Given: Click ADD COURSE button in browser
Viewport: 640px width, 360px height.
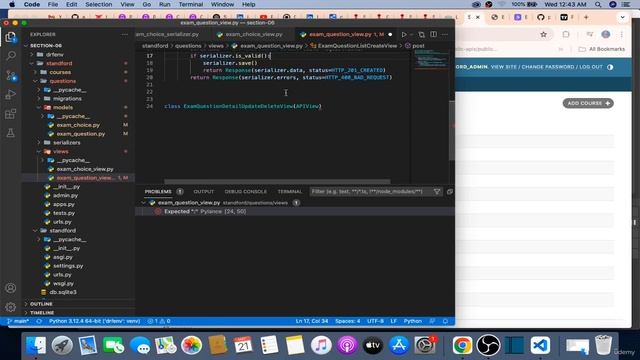Looking at the screenshot, I should coord(588,103).
